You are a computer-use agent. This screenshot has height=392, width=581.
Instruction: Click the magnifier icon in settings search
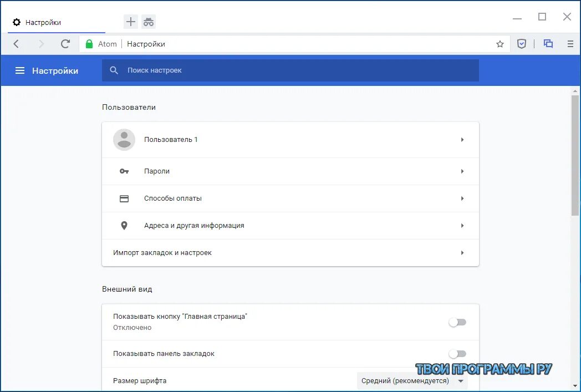coord(114,70)
